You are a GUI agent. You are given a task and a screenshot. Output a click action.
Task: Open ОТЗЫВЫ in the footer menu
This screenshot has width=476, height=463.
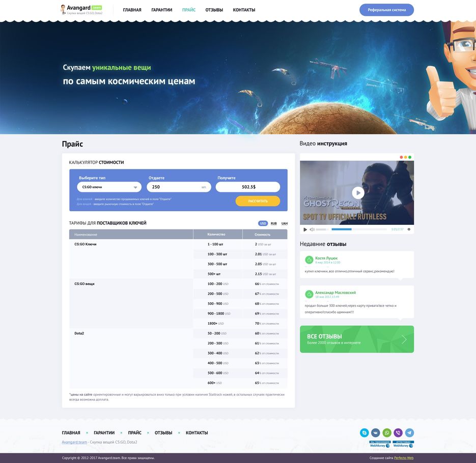click(163, 432)
